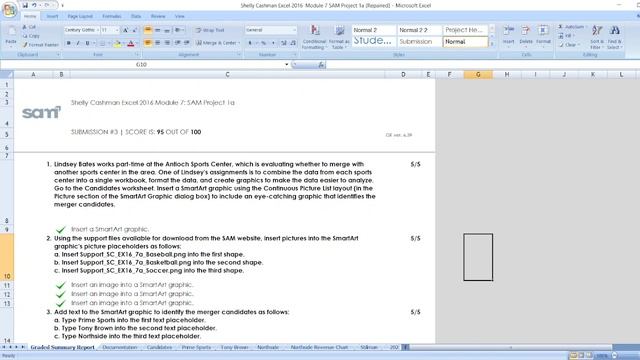This screenshot has width=640, height=360.
Task: Click the Select All corner button
Action: tap(7, 74)
